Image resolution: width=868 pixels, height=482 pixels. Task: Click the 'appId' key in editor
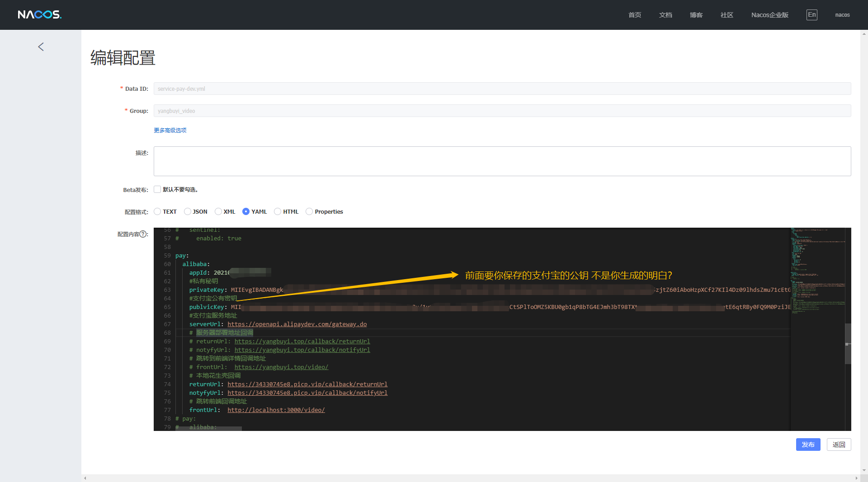tap(198, 272)
